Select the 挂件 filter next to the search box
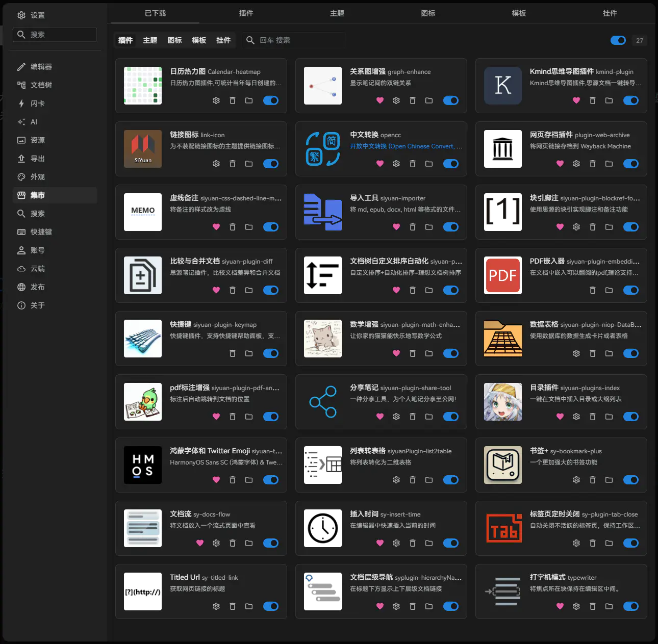Image resolution: width=658 pixels, height=644 pixels. point(223,40)
